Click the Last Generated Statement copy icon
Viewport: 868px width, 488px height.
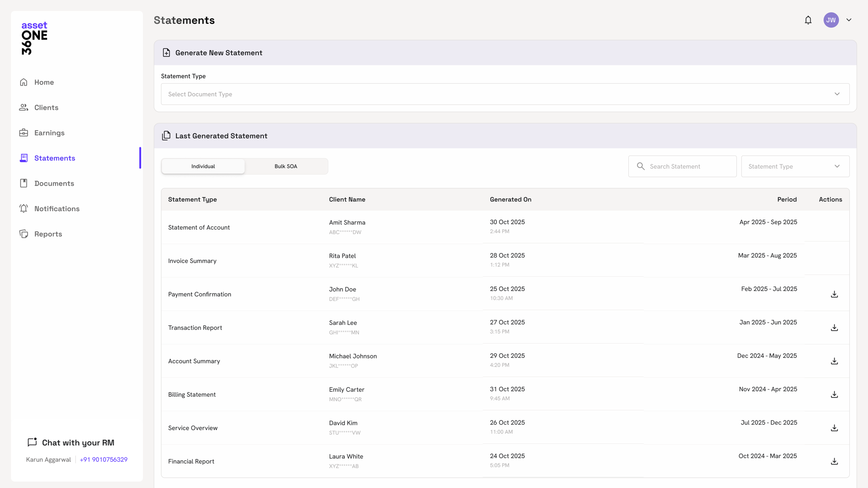pyautogui.click(x=166, y=136)
